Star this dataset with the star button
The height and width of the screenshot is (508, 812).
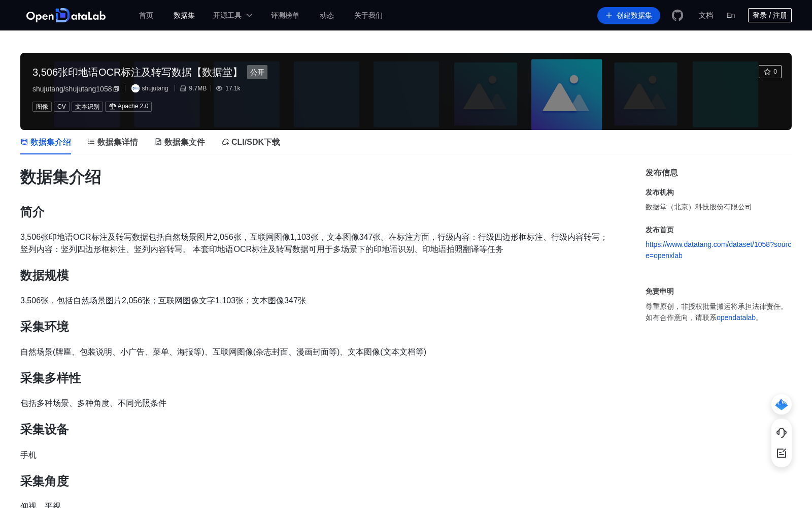click(x=770, y=72)
